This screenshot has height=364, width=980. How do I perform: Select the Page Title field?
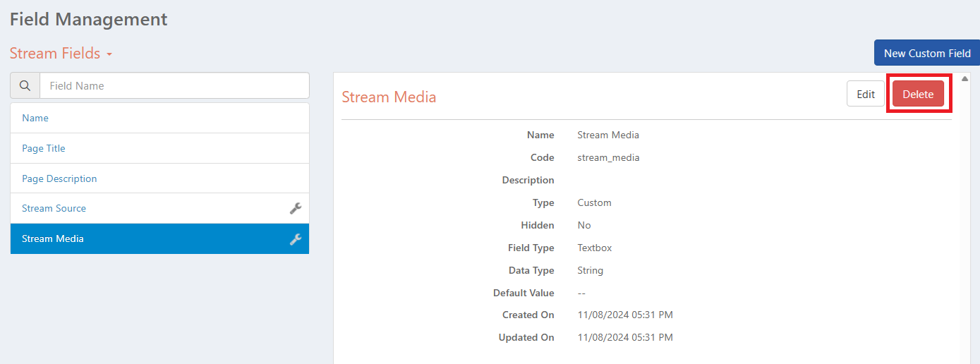pos(159,148)
